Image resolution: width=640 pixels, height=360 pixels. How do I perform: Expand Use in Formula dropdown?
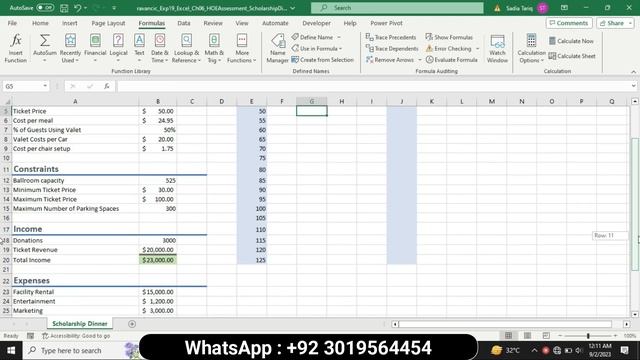(x=340, y=49)
